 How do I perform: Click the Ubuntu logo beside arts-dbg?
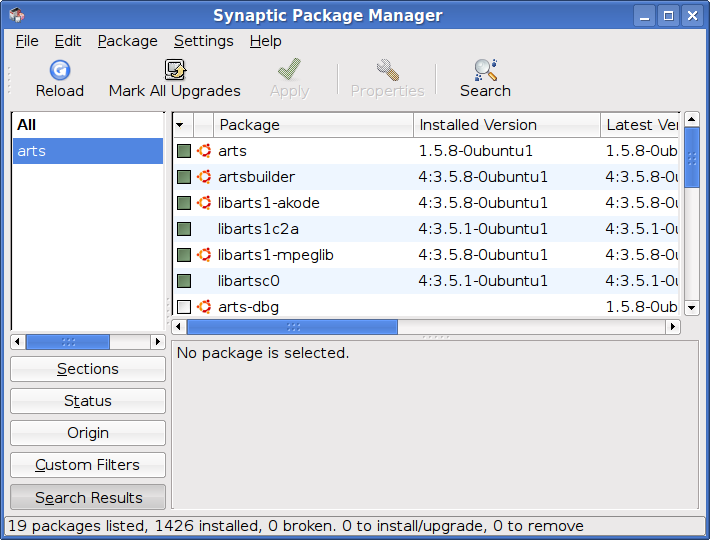[204, 307]
